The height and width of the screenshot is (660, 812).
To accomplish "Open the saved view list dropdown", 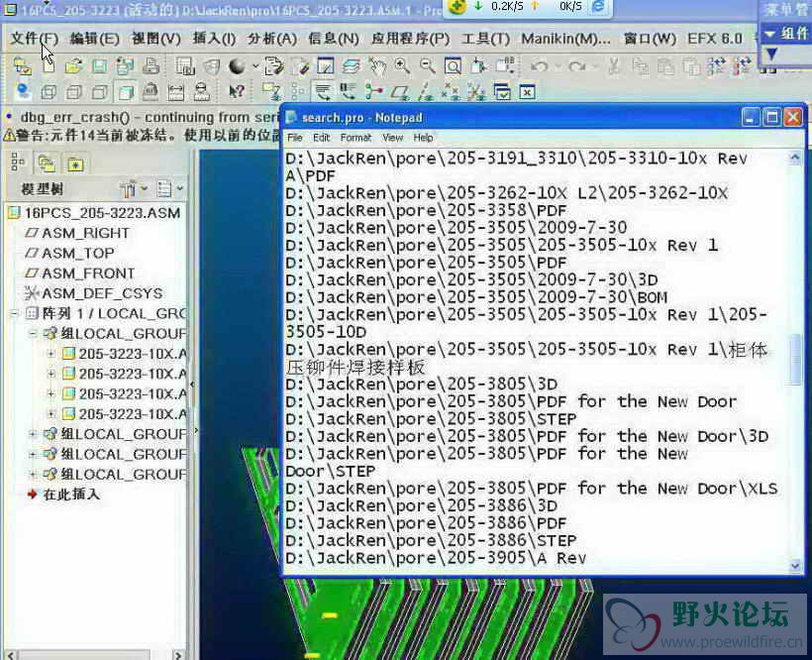I will (503, 65).
